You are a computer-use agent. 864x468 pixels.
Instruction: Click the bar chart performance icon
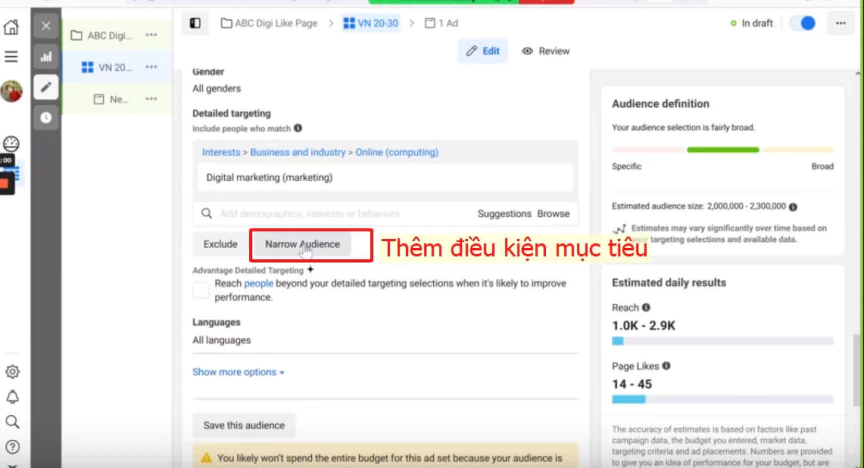click(45, 57)
